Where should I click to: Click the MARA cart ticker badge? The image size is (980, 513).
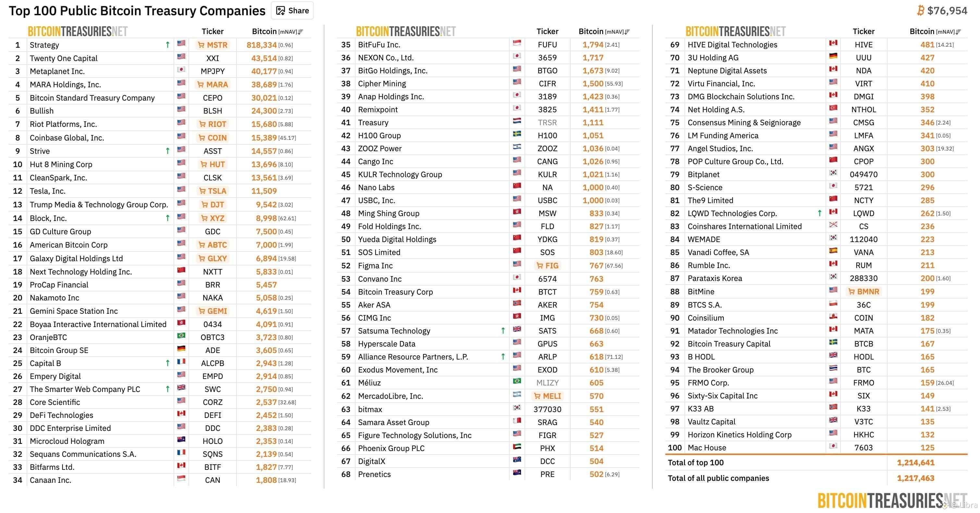coord(212,84)
